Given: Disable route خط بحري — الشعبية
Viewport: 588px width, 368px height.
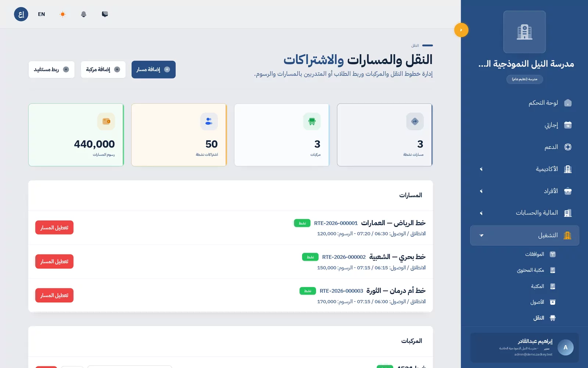Looking at the screenshot, I should pyautogui.click(x=54, y=261).
